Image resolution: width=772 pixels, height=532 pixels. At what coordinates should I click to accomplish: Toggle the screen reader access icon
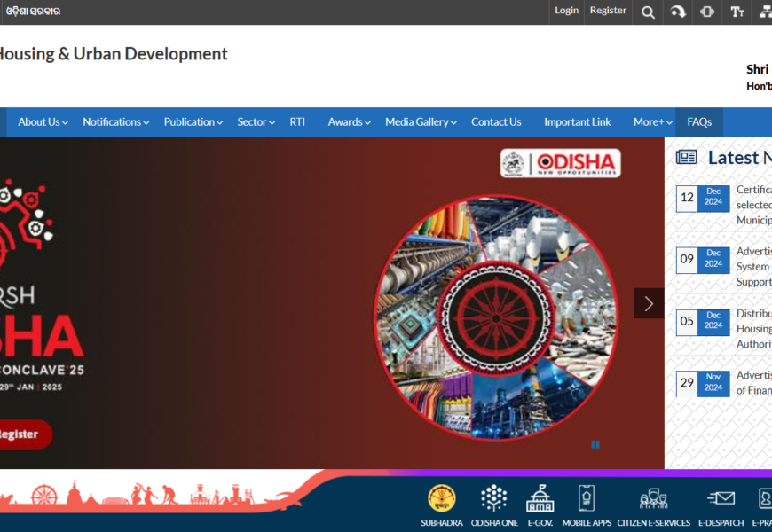(x=707, y=12)
